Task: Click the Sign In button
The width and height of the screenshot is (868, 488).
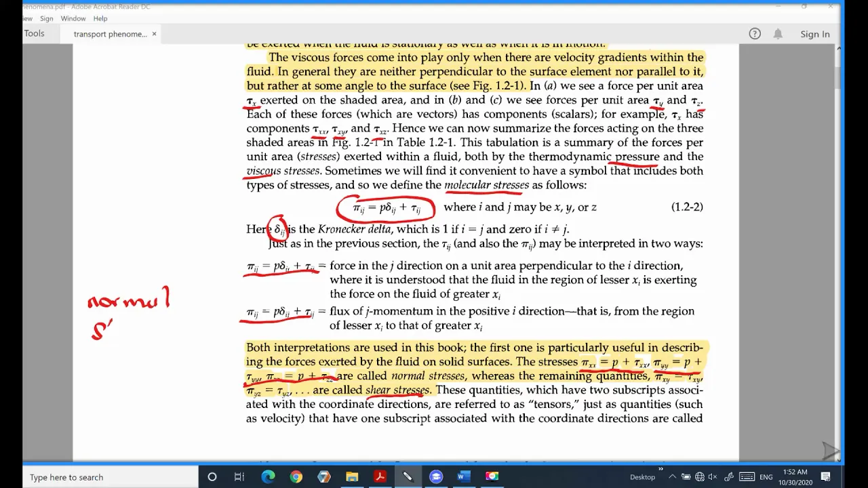Action: tap(814, 34)
